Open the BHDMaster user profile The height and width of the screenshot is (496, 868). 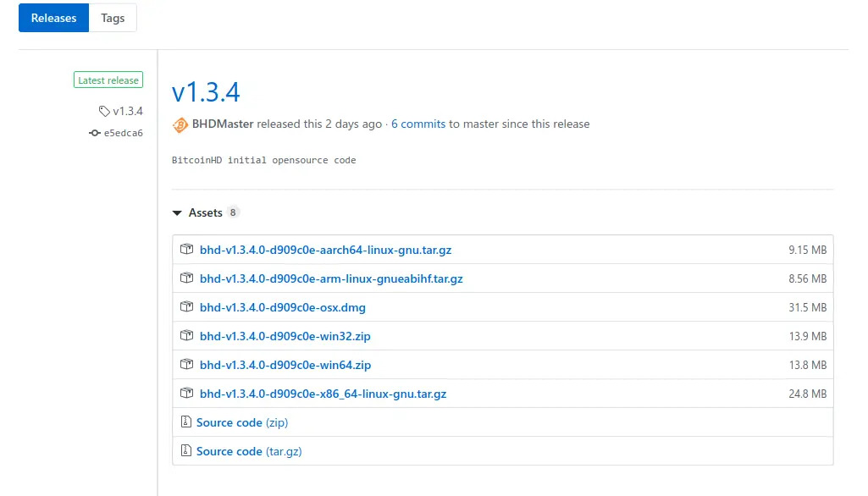pos(223,124)
